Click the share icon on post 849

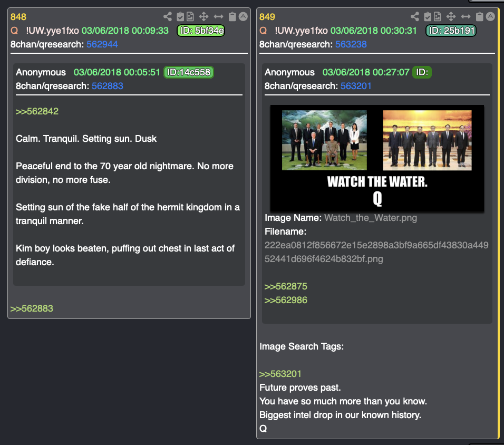point(415,16)
